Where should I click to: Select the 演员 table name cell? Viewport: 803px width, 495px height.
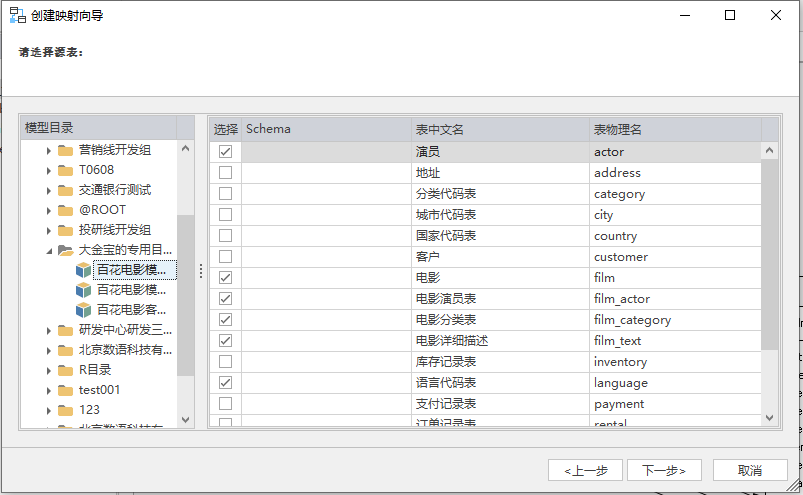click(500, 152)
